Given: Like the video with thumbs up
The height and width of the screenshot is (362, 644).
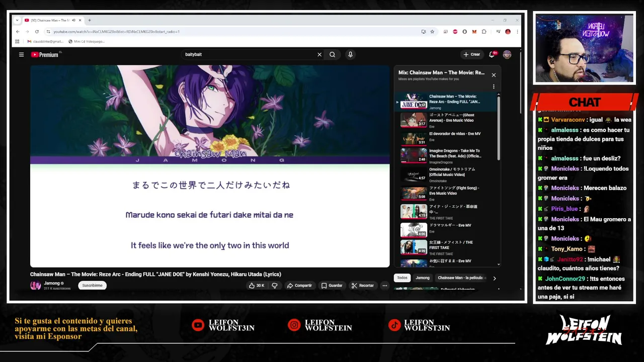Looking at the screenshot, I should (257, 286).
